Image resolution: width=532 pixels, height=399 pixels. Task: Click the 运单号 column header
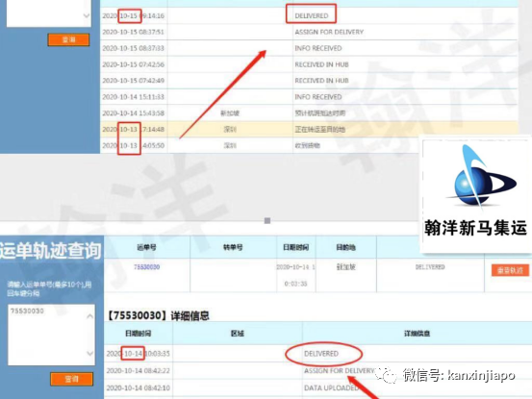[146, 247]
